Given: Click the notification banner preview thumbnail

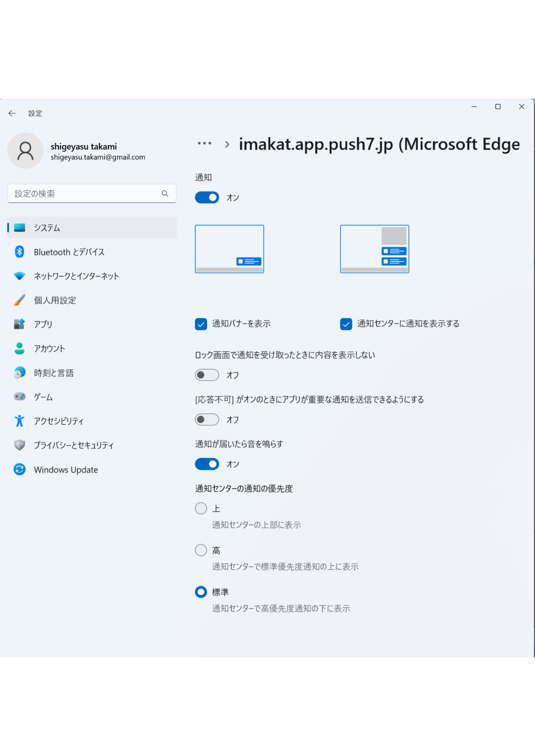Looking at the screenshot, I should [x=230, y=249].
